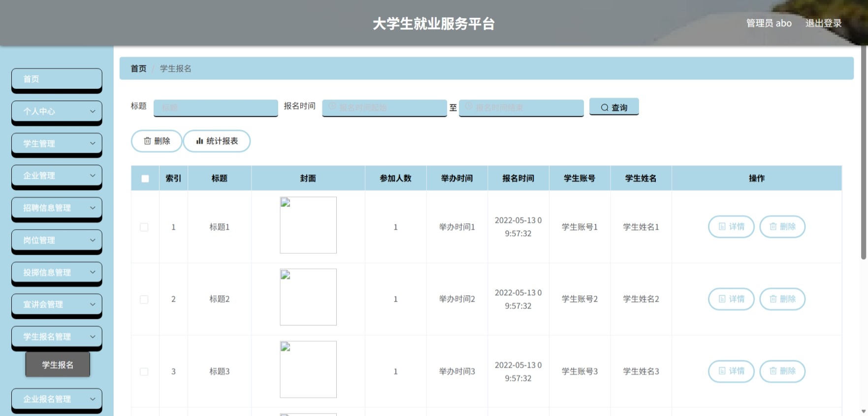This screenshot has width=868, height=416.
Task: Expand the 企业管理 sidebar menu
Action: tap(57, 175)
